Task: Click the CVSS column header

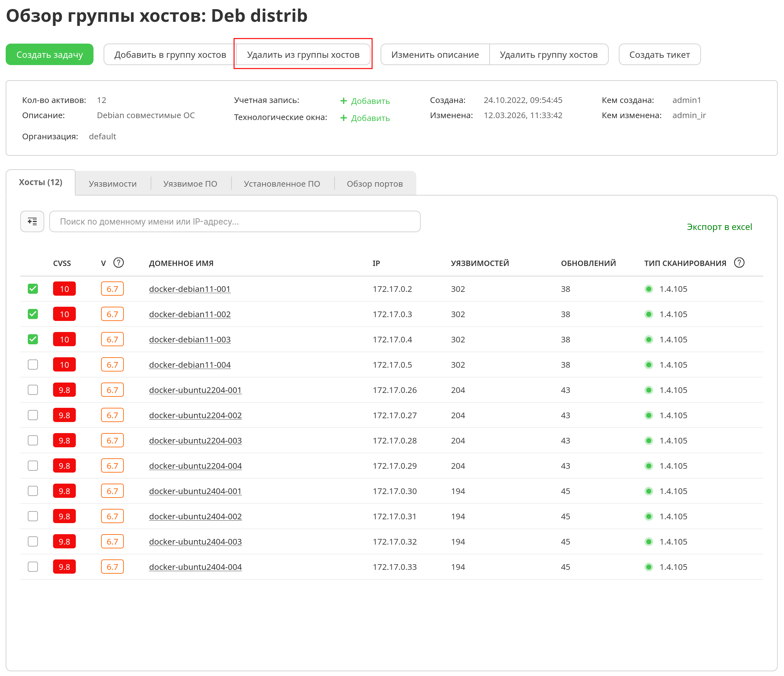Action: 62,263
